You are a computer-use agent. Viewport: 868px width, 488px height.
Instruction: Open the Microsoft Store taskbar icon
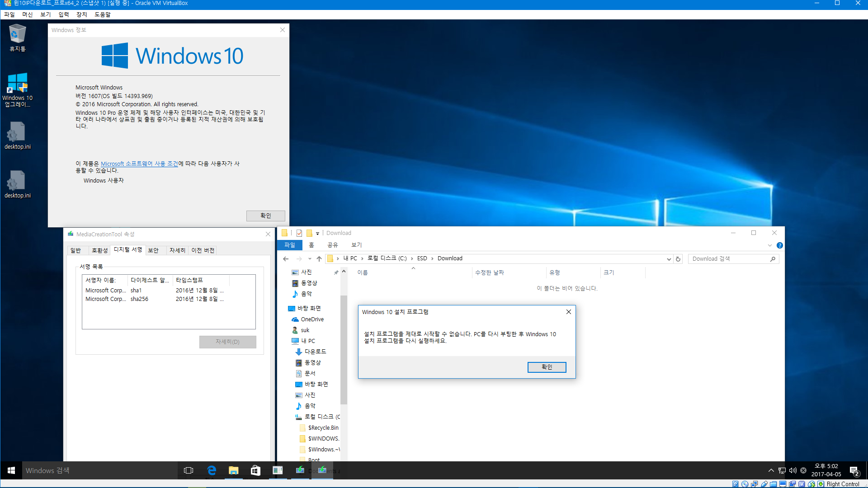tap(255, 470)
